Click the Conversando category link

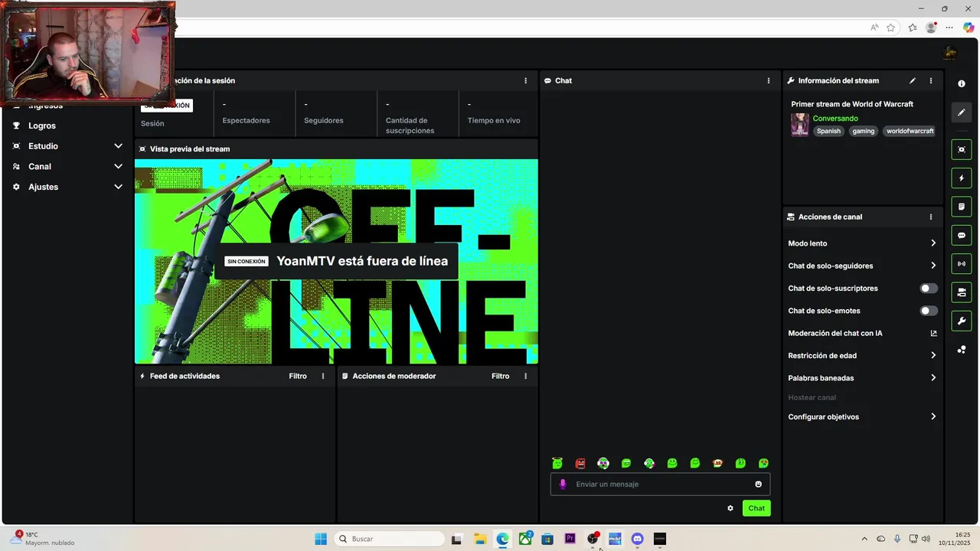point(835,119)
